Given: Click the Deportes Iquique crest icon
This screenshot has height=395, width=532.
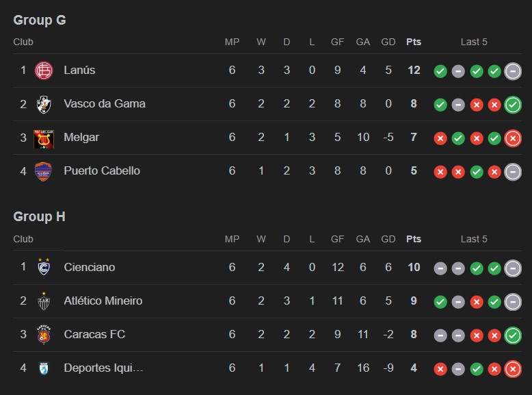Looking at the screenshot, I should 44,368.
